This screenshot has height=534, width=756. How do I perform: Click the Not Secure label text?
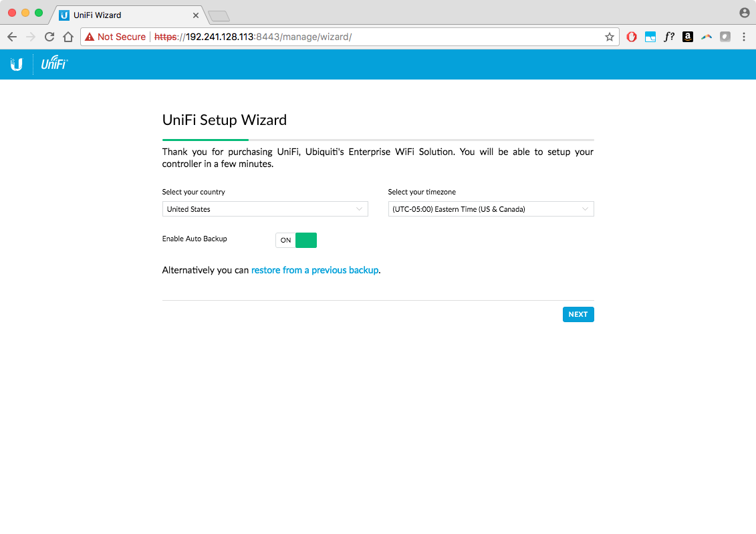(x=122, y=37)
